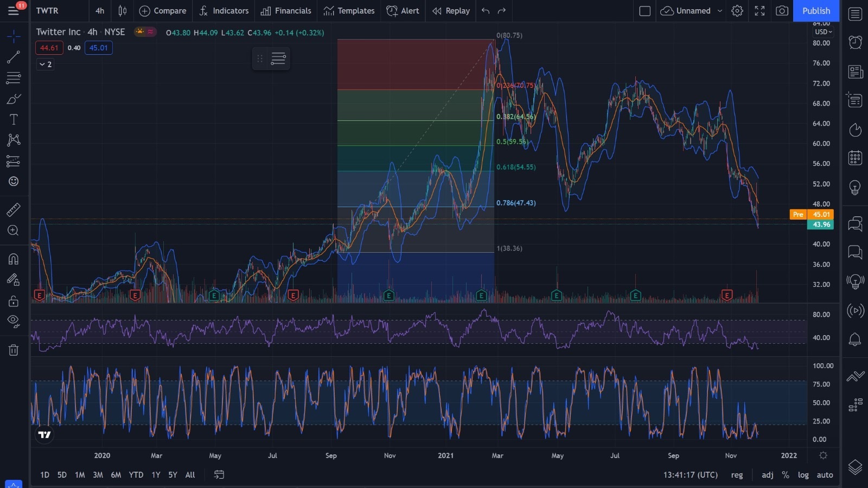The height and width of the screenshot is (488, 868).
Task: Set range to 3M
Action: coord(98,475)
